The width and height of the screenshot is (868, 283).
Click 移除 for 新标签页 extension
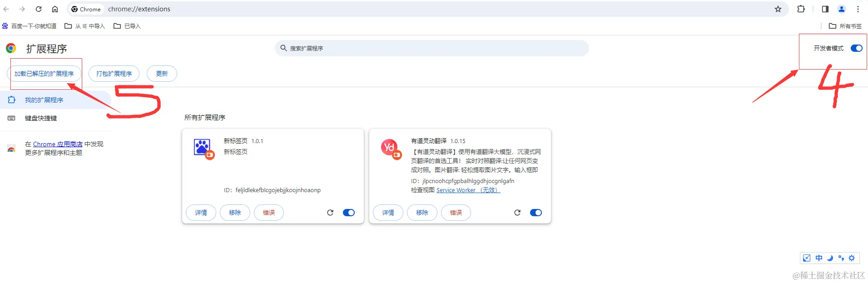pyautogui.click(x=235, y=213)
